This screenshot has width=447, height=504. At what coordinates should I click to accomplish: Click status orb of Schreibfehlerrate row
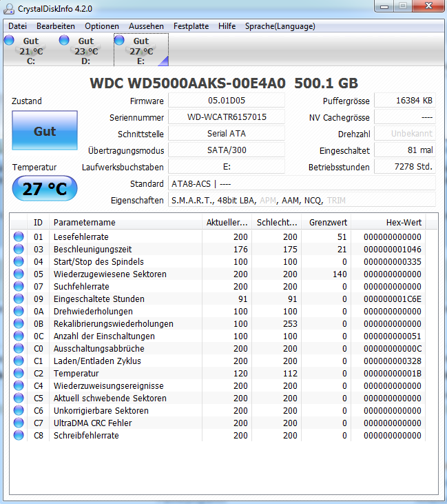point(19,435)
